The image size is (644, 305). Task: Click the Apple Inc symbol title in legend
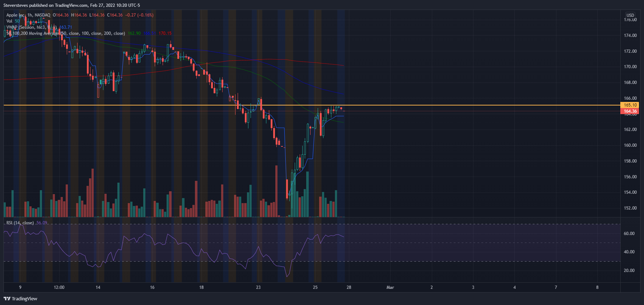point(28,15)
